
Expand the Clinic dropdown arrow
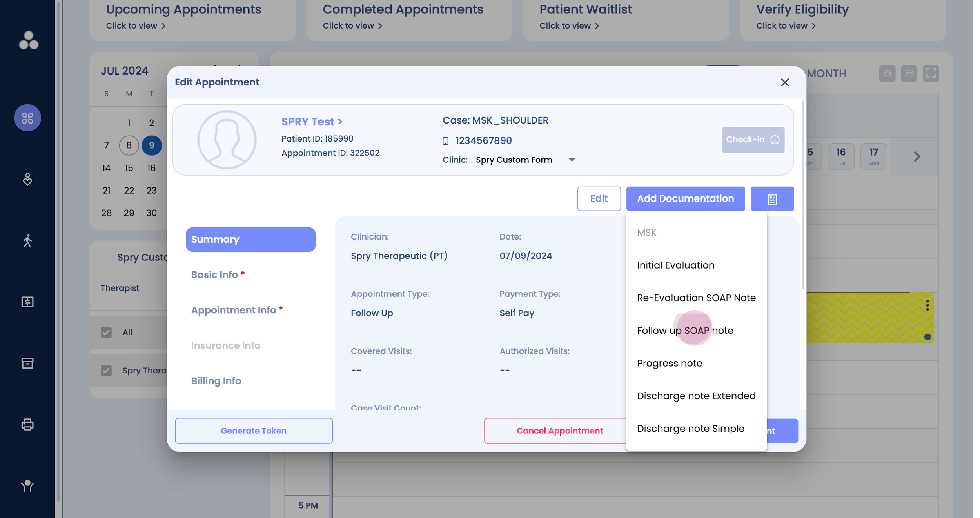(x=572, y=160)
